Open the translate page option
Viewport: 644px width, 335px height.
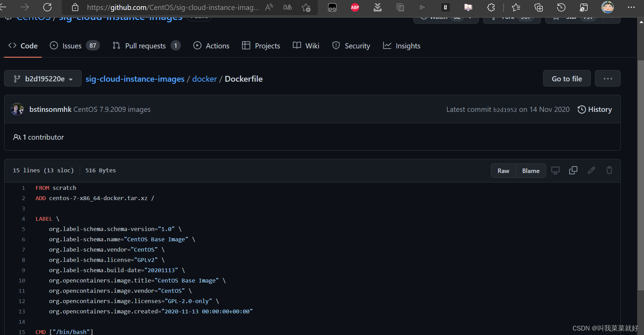287,7
